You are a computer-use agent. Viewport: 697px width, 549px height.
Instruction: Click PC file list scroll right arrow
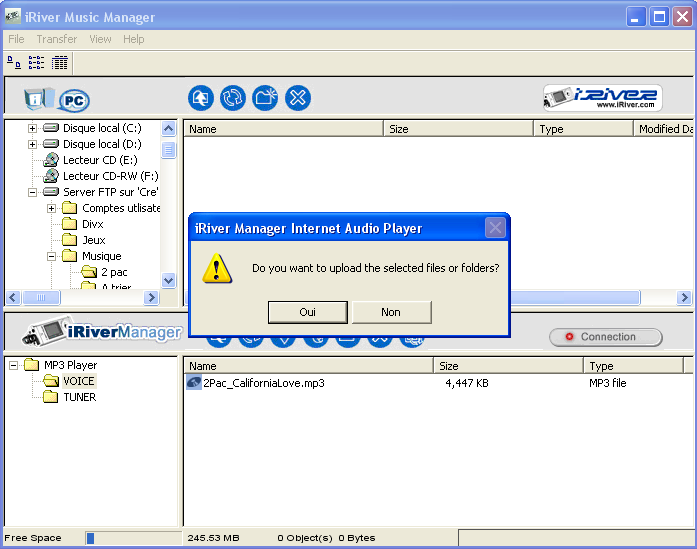[684, 297]
